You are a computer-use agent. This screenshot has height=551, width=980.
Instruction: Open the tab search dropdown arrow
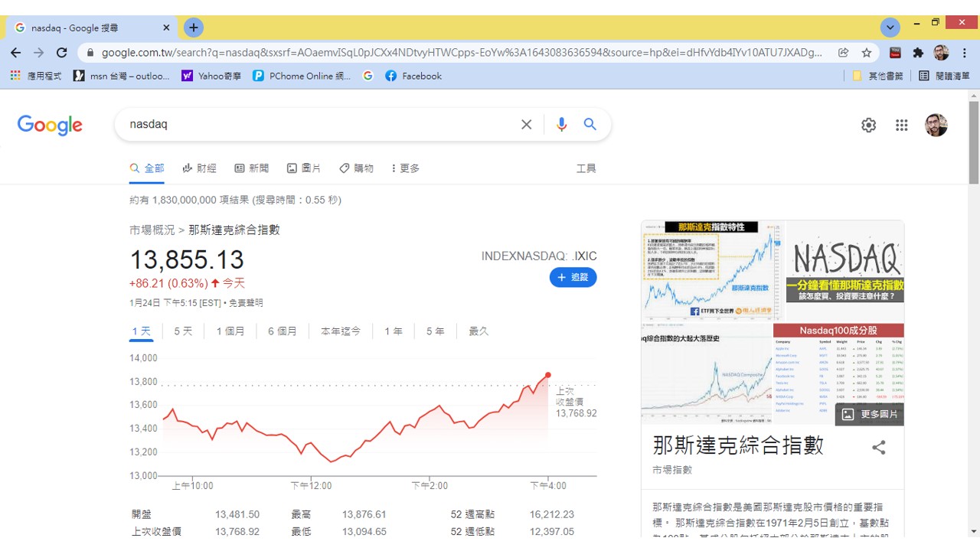pos(890,28)
